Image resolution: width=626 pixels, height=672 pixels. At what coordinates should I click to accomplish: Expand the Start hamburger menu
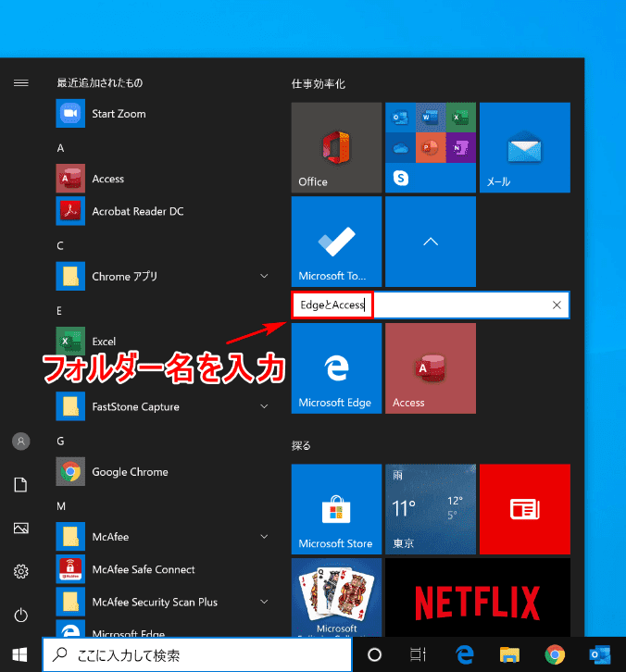click(21, 82)
